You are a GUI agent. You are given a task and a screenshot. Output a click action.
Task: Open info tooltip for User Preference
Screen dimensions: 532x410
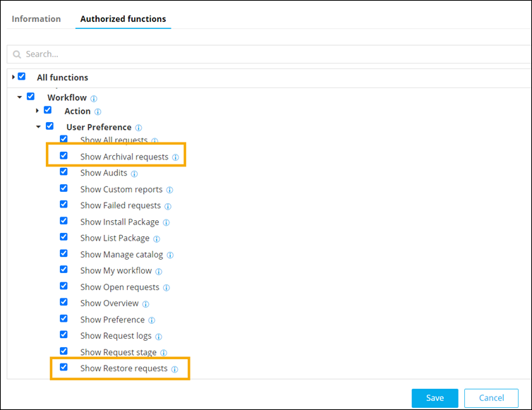click(x=138, y=128)
